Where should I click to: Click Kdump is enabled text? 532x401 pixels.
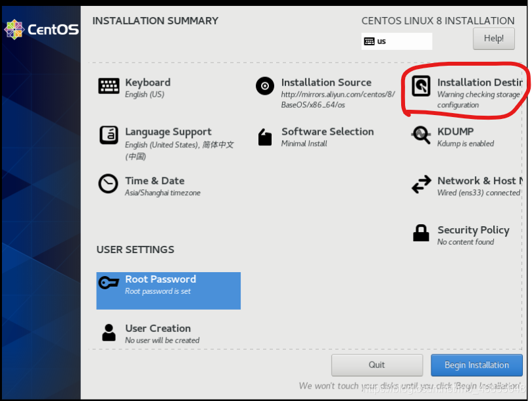coord(466,143)
